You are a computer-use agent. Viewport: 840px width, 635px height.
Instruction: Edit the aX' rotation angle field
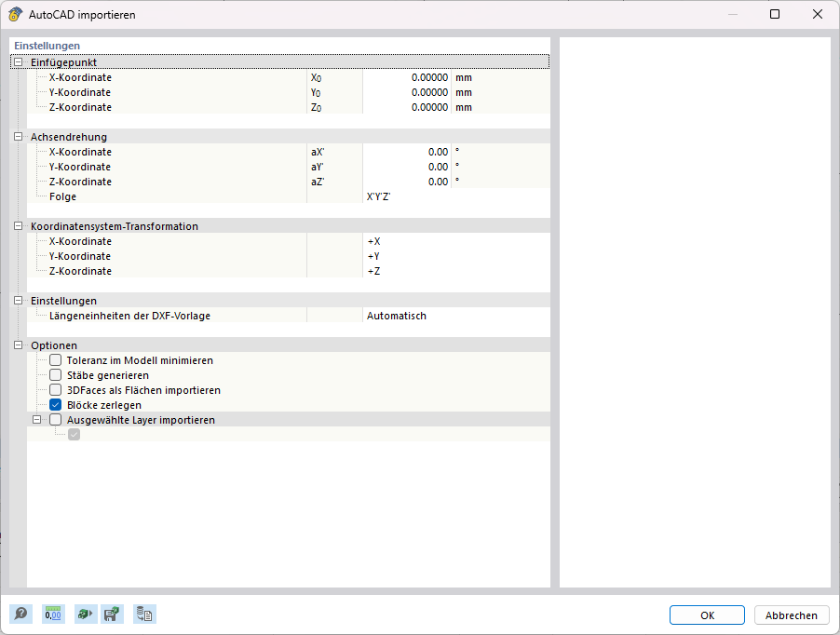coord(407,152)
